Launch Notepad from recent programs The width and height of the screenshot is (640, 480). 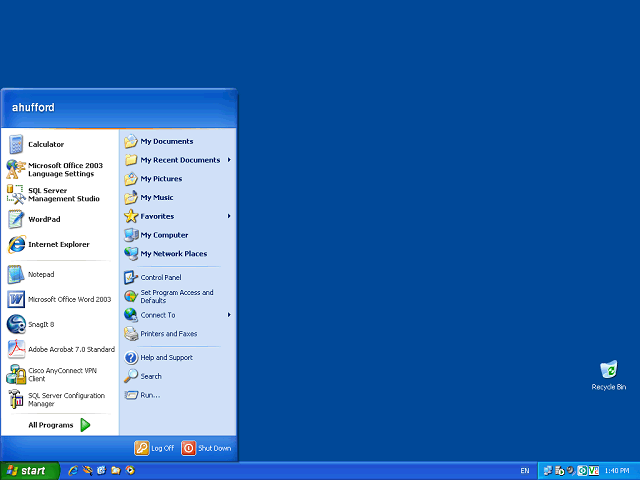point(60,275)
